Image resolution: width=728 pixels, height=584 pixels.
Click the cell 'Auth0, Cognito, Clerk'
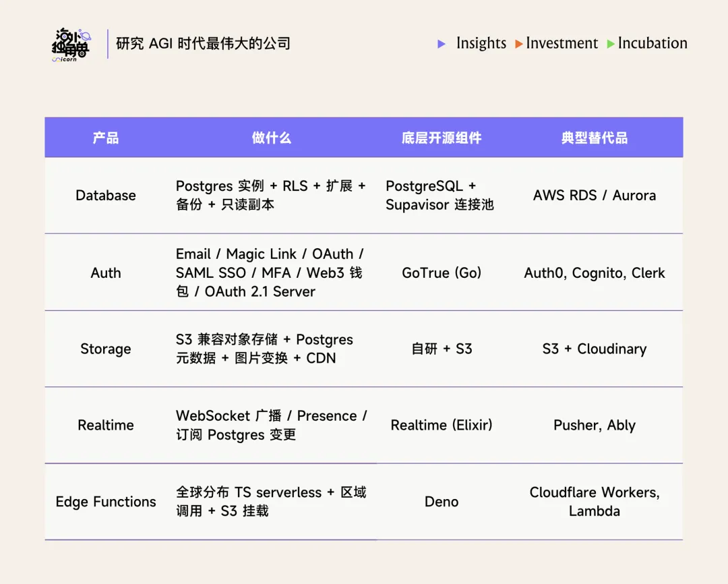[x=595, y=273]
